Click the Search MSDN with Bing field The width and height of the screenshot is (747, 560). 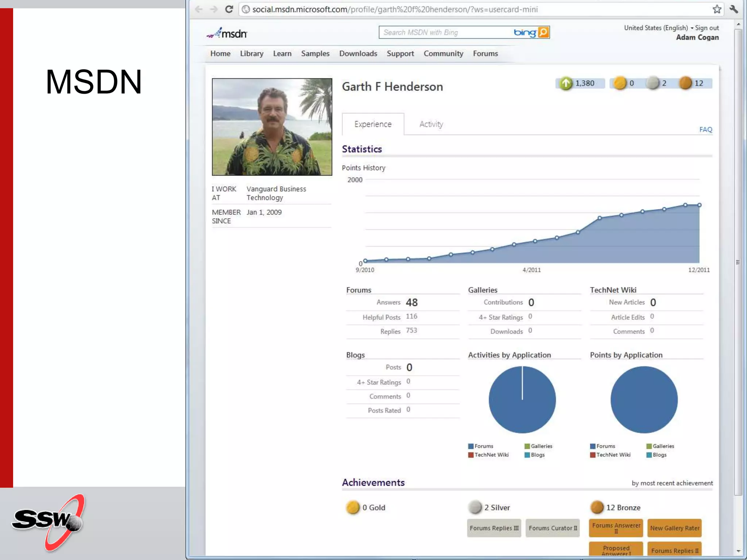coord(446,32)
